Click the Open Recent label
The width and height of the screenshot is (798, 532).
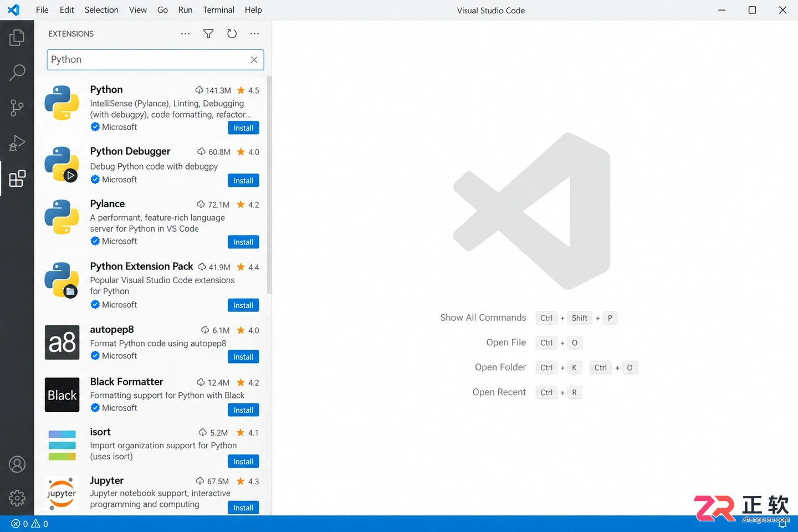[x=499, y=392]
